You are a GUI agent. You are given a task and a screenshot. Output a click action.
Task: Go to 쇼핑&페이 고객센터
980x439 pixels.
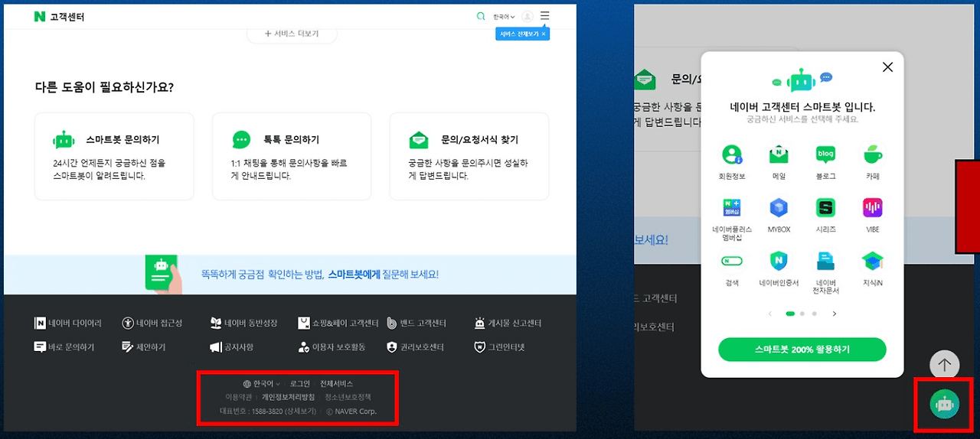pos(338,324)
